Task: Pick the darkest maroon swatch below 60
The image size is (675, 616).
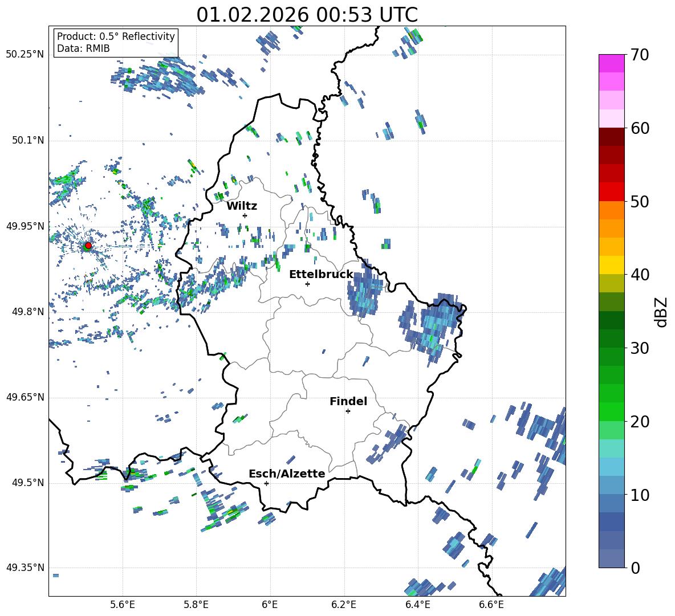Action: click(x=612, y=137)
